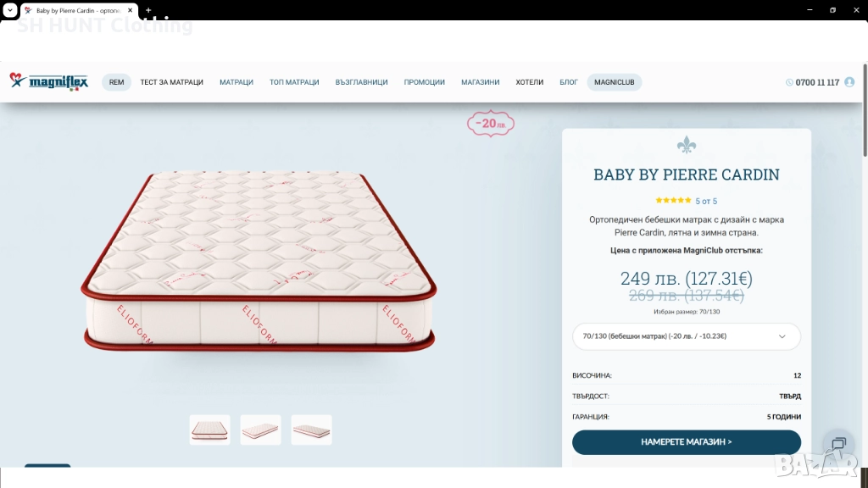This screenshot has width=868, height=488.
Task: Open the ВЪЗГЛАВНИЦИ menu
Action: pyautogui.click(x=361, y=82)
